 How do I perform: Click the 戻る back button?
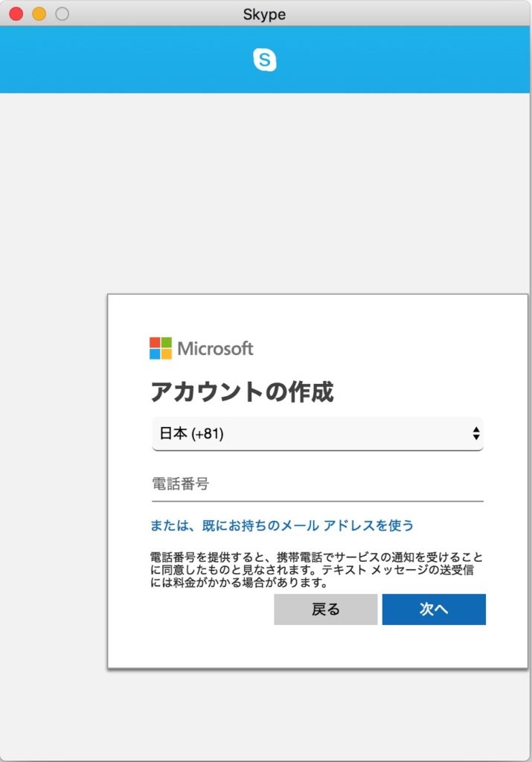click(x=325, y=609)
